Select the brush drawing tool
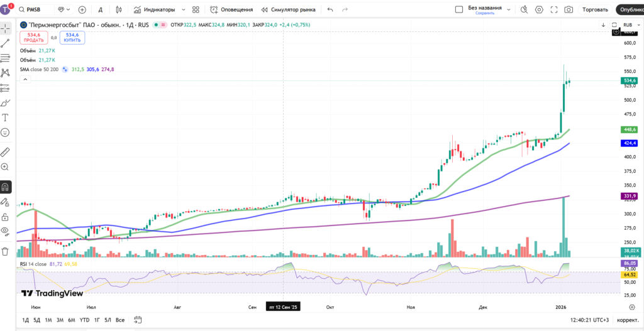This screenshot has width=644, height=331. coord(6,103)
